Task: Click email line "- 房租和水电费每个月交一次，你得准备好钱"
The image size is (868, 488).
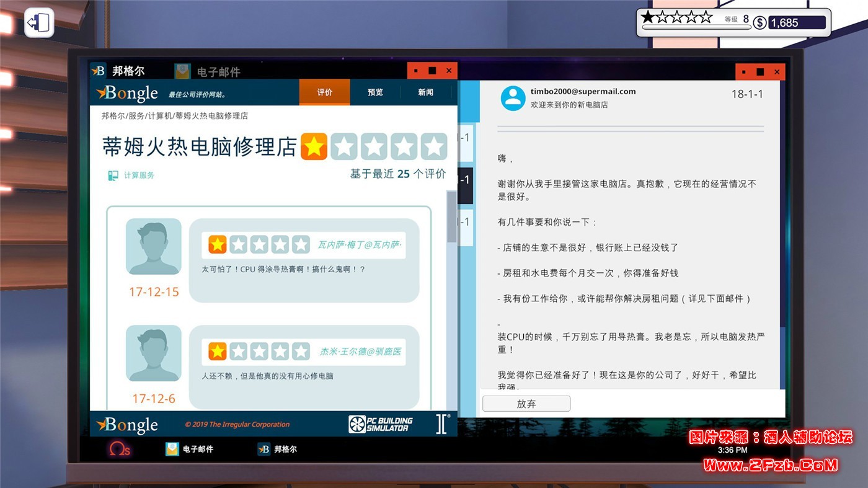Action: (588, 273)
